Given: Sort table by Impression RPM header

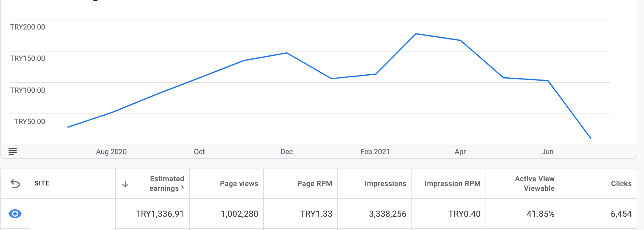Looking at the screenshot, I should pyautogui.click(x=452, y=184).
